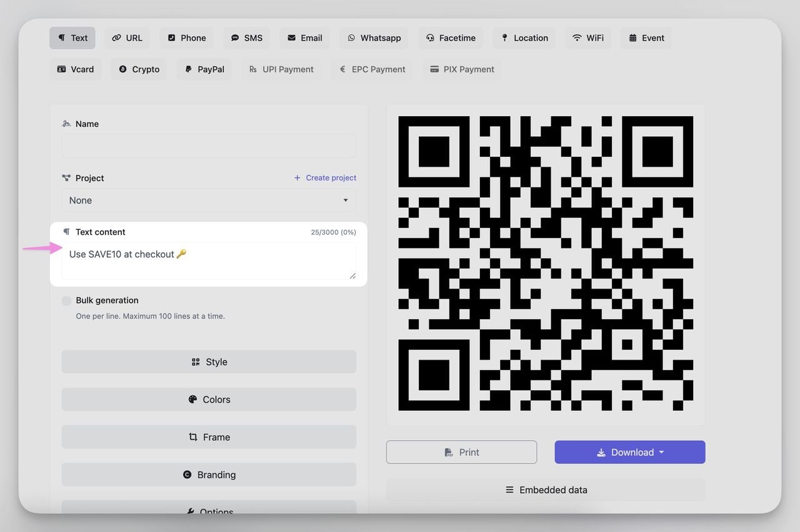Switch to the Crypto tab
The height and width of the screenshot is (532, 800).
point(139,69)
